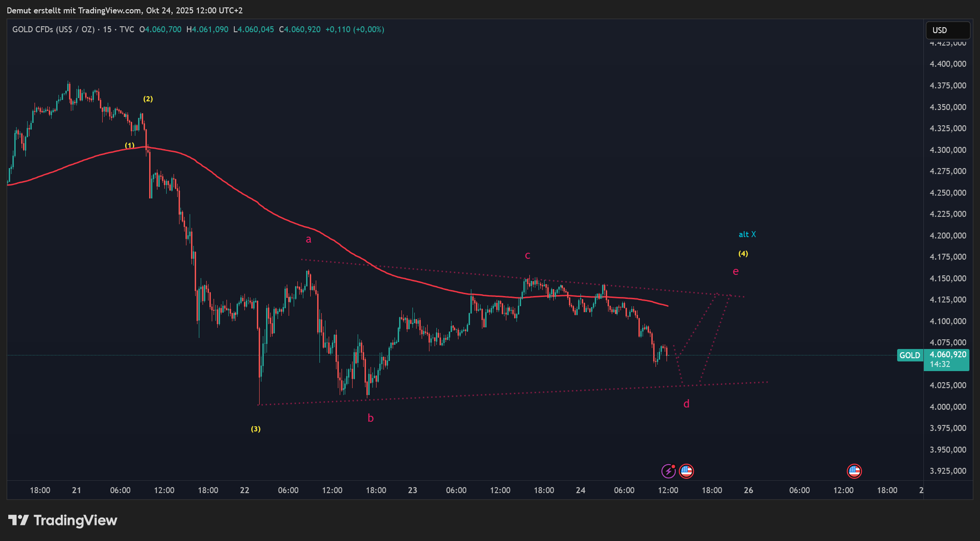This screenshot has height=541, width=980.
Task: Select the pink 'd' wave label
Action: click(x=686, y=404)
